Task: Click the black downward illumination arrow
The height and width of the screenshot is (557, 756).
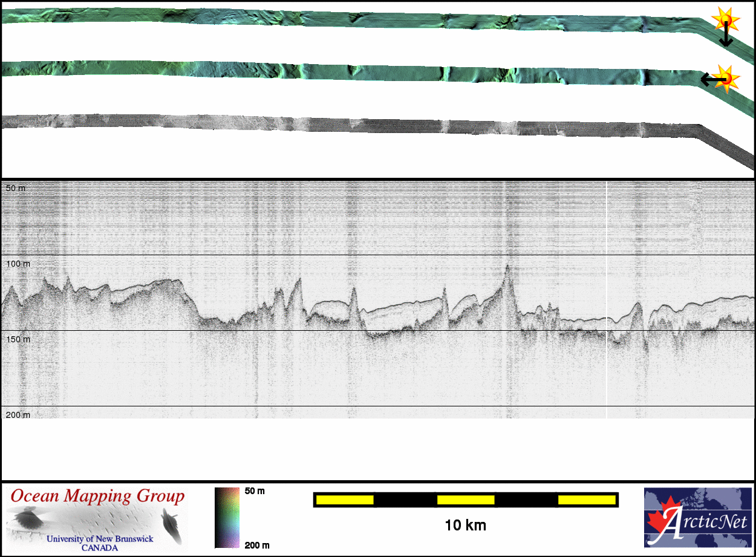Action: pyautogui.click(x=725, y=37)
